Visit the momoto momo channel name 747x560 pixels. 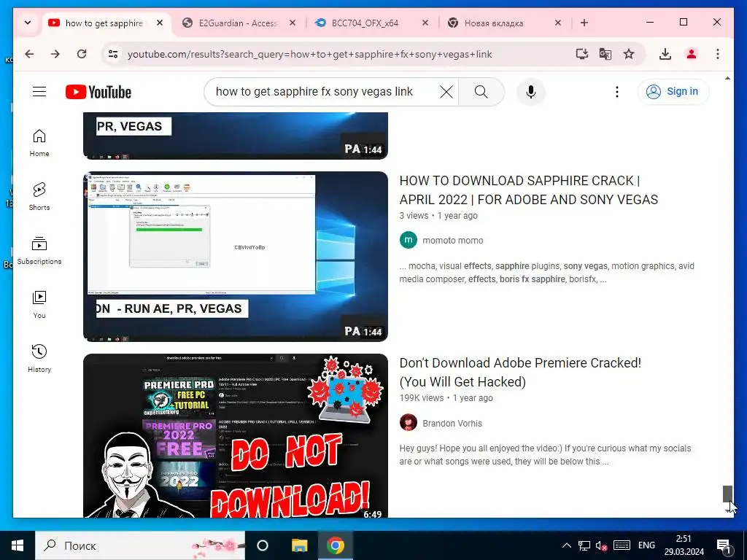coord(452,241)
